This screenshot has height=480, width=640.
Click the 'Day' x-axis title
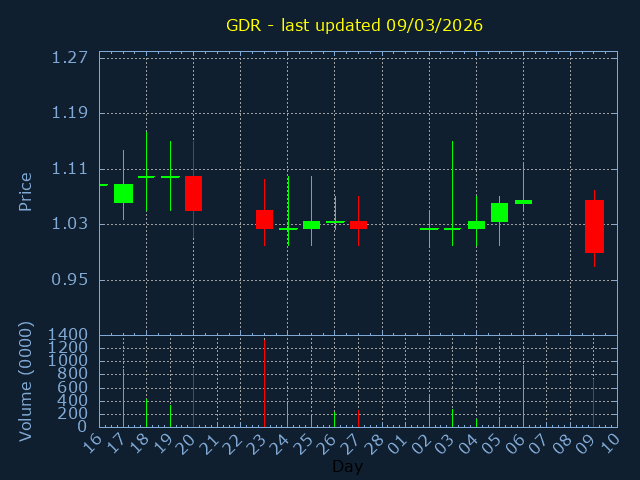pyautogui.click(x=347, y=467)
